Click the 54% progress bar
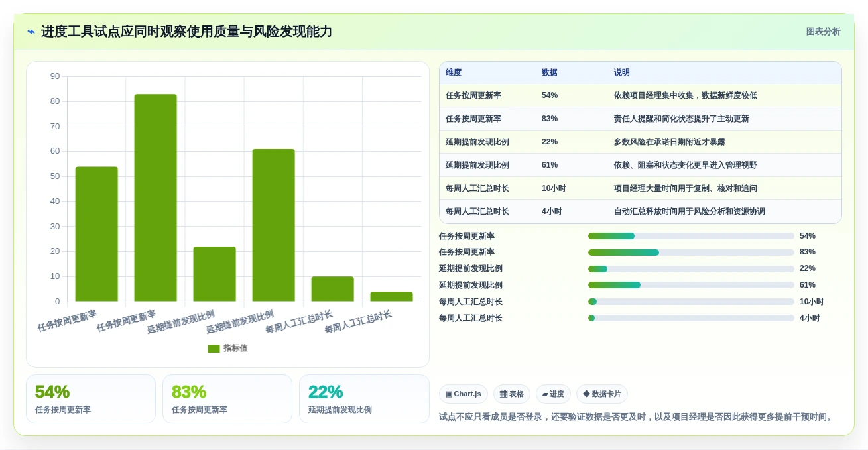This screenshot has width=868, height=450. [x=691, y=236]
